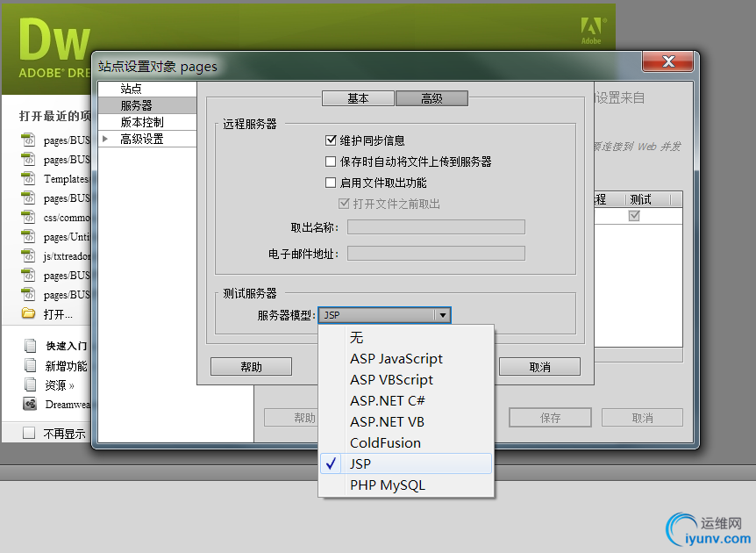The image size is (756, 553).
Task: Toggle the 打开文件之前取出 checkbox
Action: point(344,204)
